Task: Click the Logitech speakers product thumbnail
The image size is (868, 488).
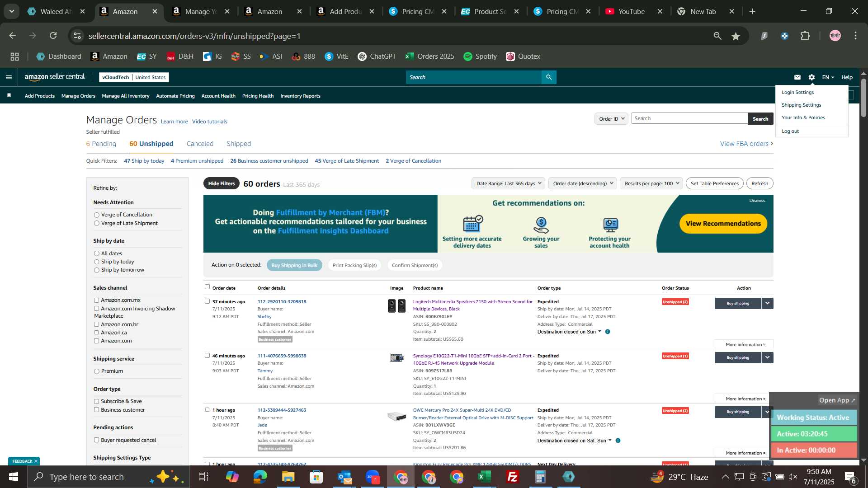Action: pyautogui.click(x=396, y=306)
